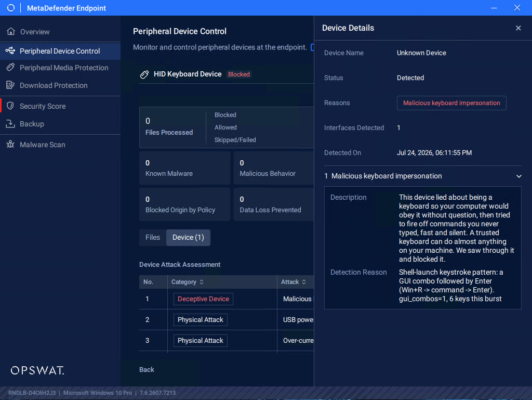
Task: Click the Overview home icon
Action: (11, 32)
